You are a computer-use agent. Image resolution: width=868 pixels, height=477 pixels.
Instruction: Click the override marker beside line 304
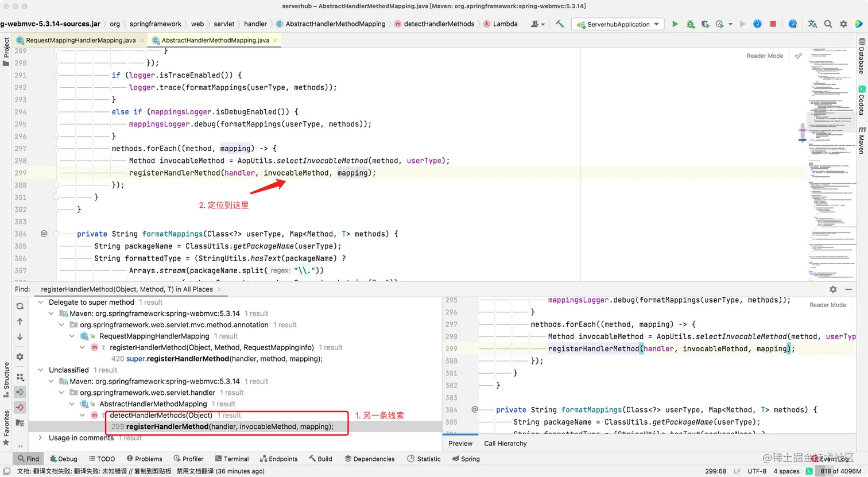[44, 234]
